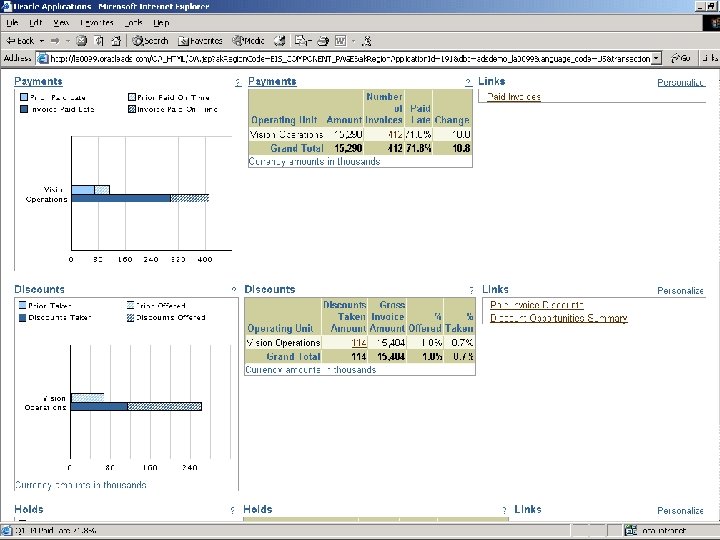Click help icon beside Discounts graph

[x=234, y=289]
